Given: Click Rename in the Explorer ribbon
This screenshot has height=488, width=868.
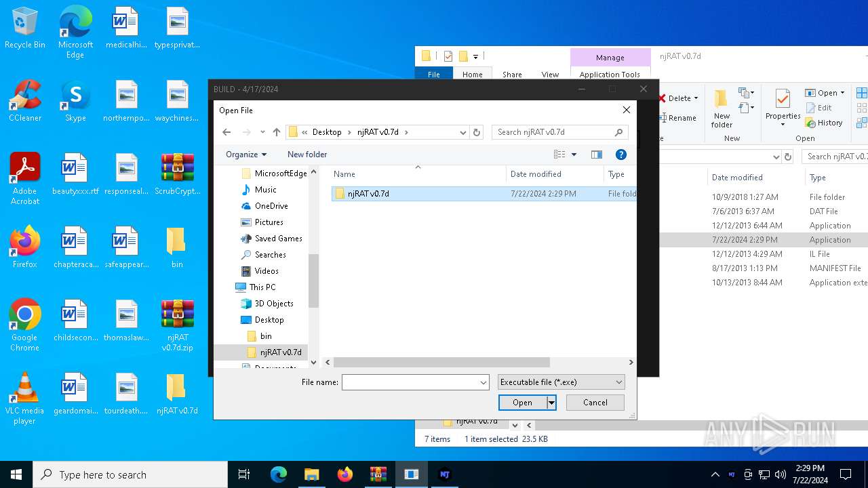Looking at the screenshot, I should (678, 118).
